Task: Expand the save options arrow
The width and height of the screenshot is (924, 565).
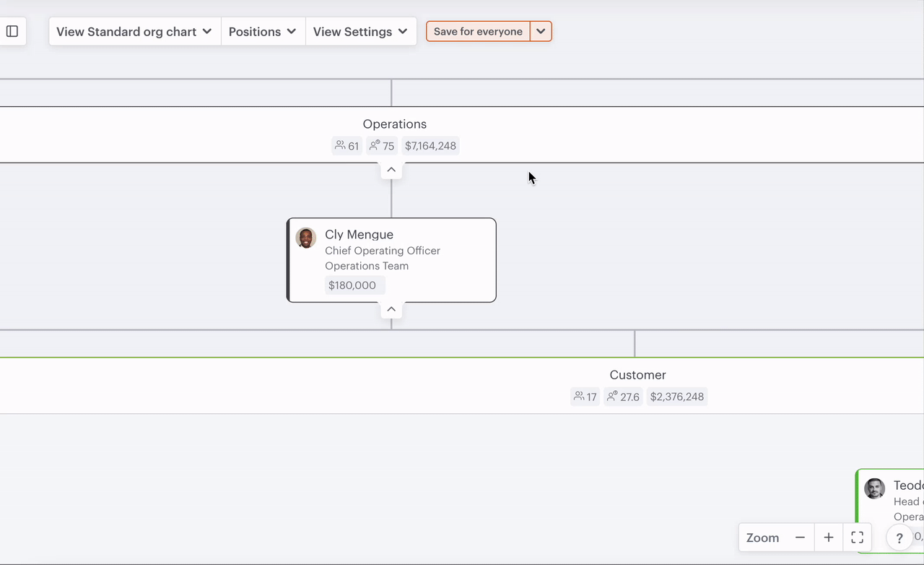Action: click(x=541, y=32)
